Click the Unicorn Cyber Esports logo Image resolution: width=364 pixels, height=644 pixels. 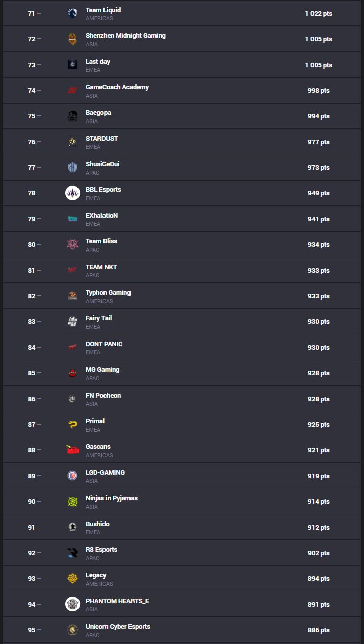(x=72, y=630)
